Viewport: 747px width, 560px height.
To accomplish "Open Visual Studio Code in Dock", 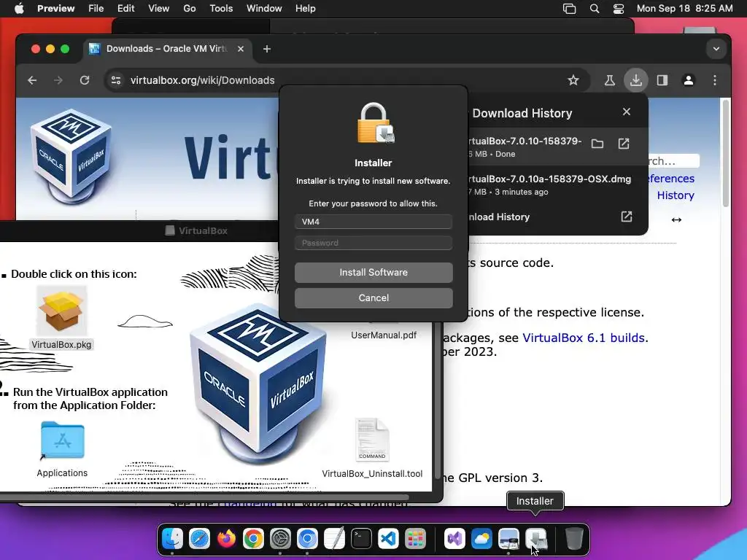I will 388,539.
